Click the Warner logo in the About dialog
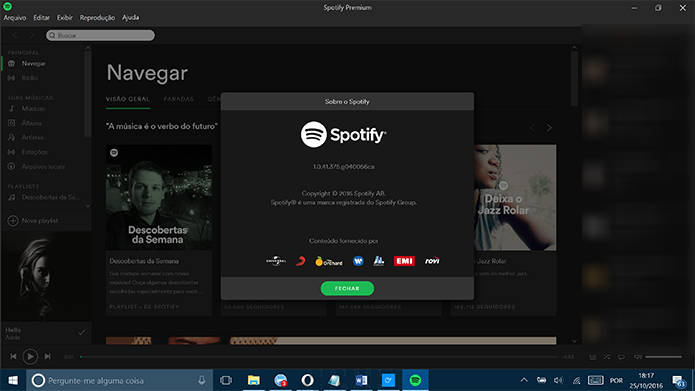The image size is (695, 391). click(358, 261)
